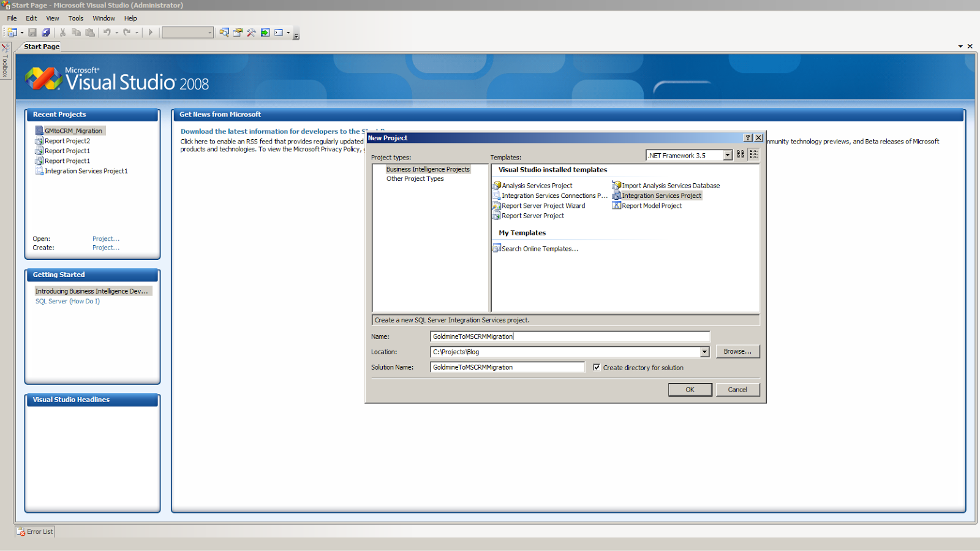Screen dimensions: 980x551
Task: Open the solution configurations combo box
Action: point(187,32)
